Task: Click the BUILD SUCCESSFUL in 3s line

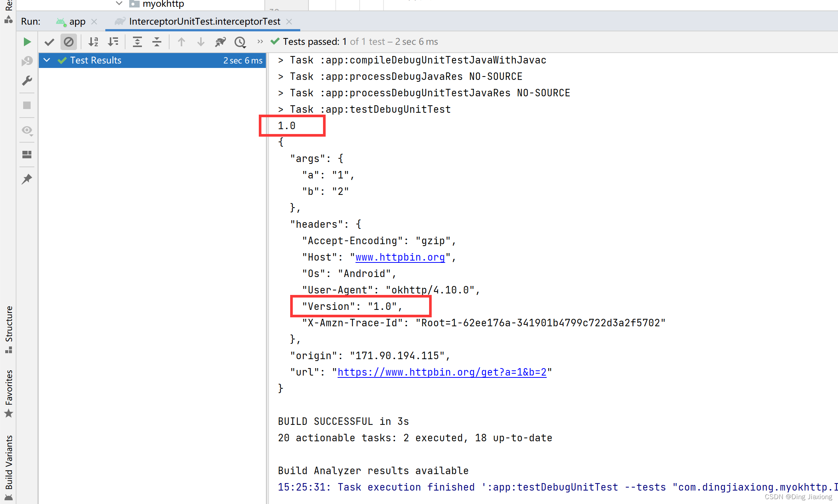Action: point(344,421)
